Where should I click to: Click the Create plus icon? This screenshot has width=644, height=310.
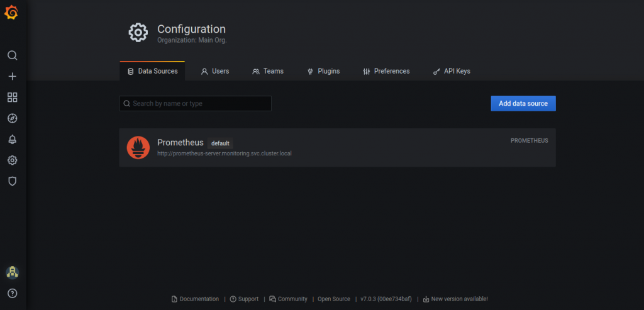tap(12, 76)
